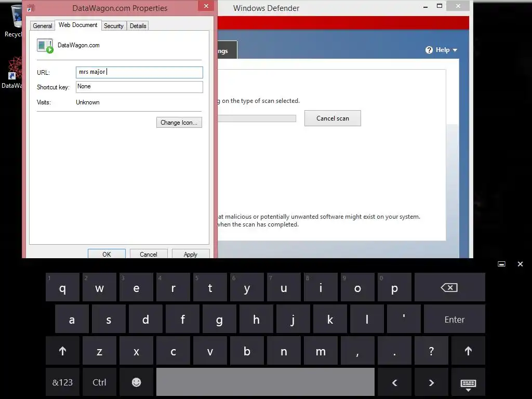The height and width of the screenshot is (399, 532).
Task: Tap the emoji smiley key
Action: [x=137, y=382]
